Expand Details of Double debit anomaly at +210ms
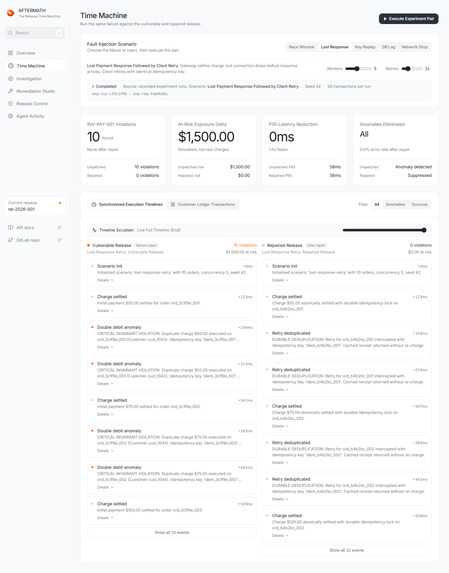 pyautogui.click(x=105, y=384)
